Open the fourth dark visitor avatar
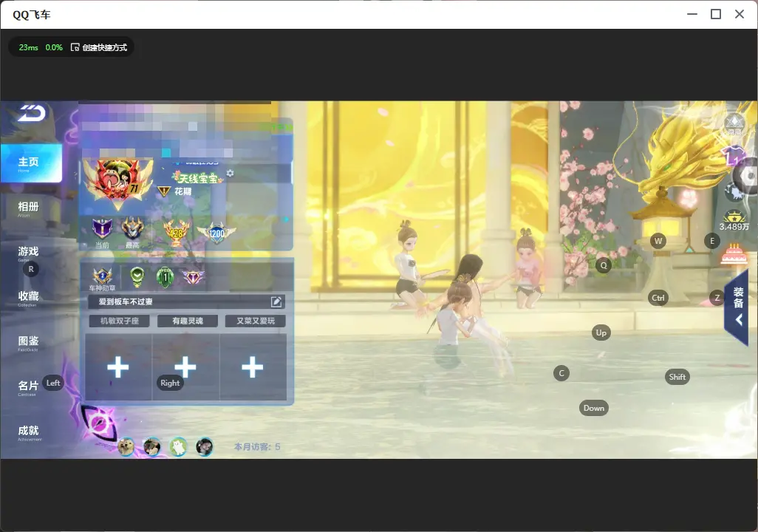The image size is (758, 532). click(205, 446)
